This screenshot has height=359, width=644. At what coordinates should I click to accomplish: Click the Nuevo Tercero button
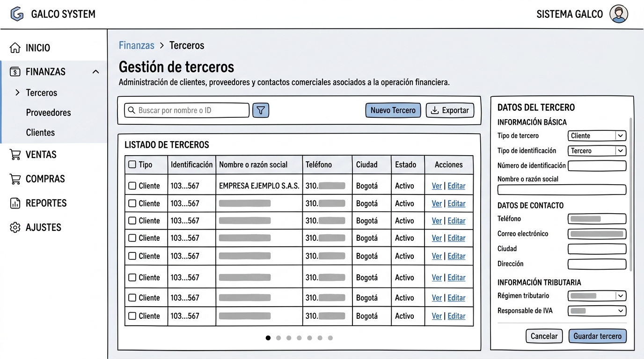[393, 110]
